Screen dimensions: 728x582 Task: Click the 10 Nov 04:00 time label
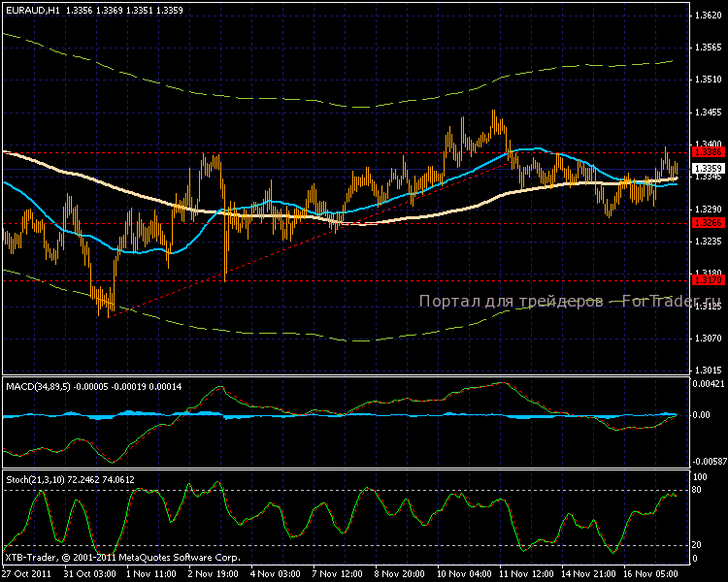[x=462, y=574]
